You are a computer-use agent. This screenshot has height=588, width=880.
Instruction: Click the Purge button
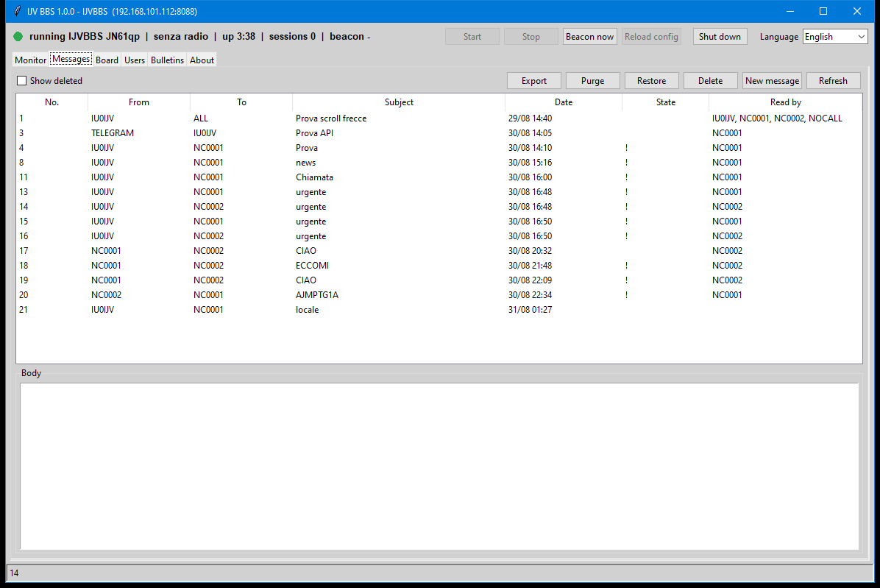pyautogui.click(x=592, y=81)
